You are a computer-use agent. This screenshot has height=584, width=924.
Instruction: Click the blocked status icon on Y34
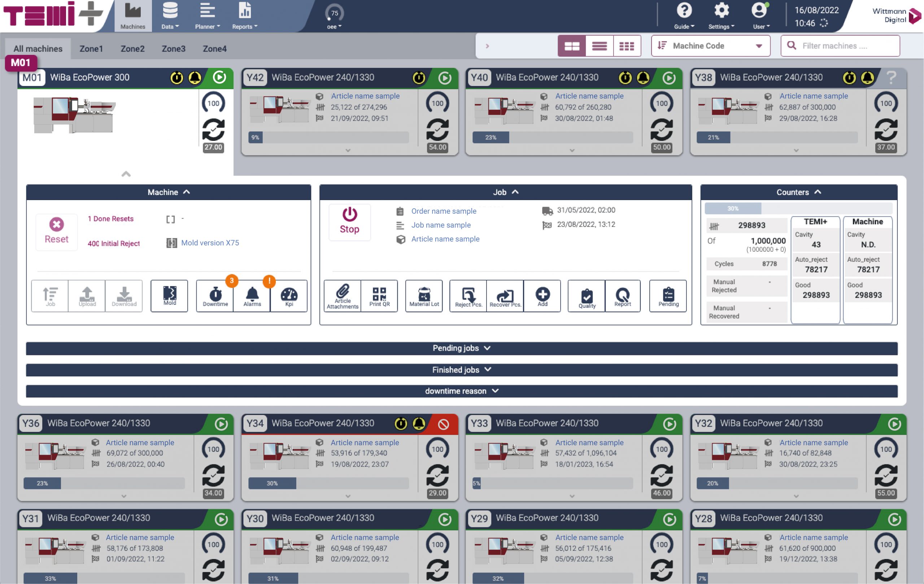[444, 424]
